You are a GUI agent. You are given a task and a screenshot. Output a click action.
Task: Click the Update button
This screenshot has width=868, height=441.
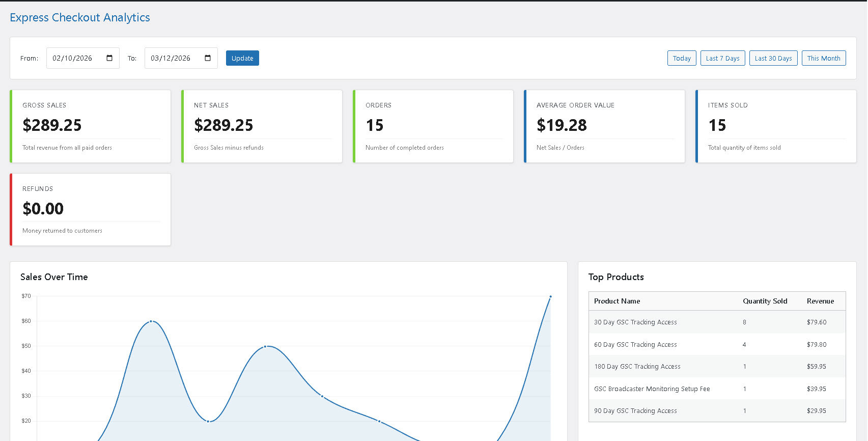242,58
